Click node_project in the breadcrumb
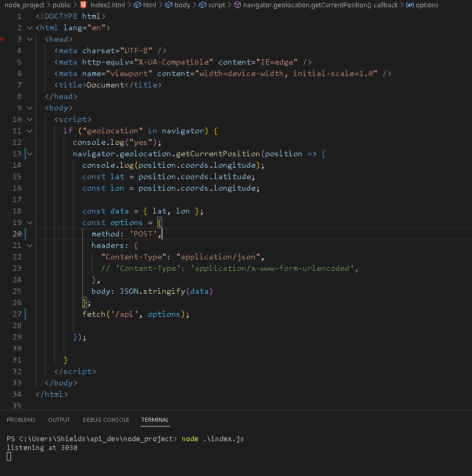Viewport: 472px width, 476px height. pyautogui.click(x=24, y=5)
